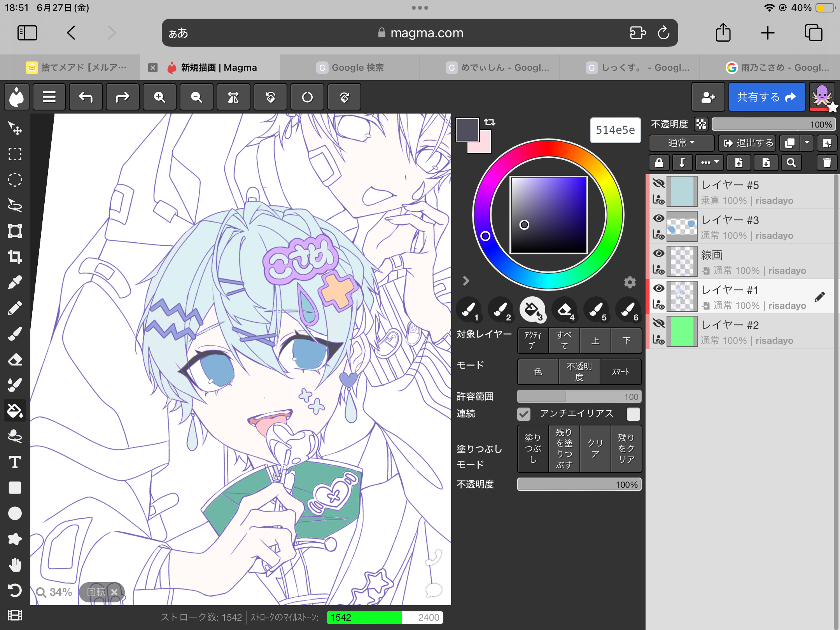
Task: Switch to Google 検索 tab
Action: (350, 68)
